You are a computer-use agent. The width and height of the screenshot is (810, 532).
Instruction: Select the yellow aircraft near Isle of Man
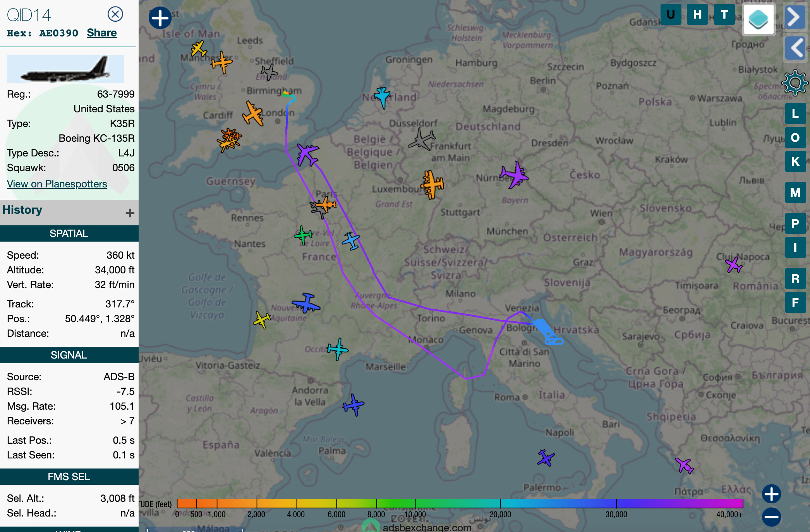coord(199,49)
